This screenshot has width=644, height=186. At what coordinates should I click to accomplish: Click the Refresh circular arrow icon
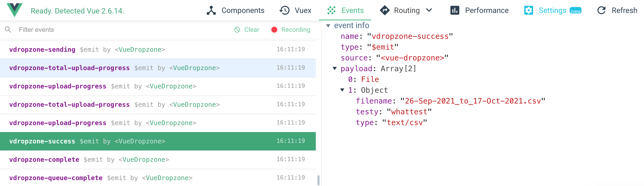tap(601, 11)
